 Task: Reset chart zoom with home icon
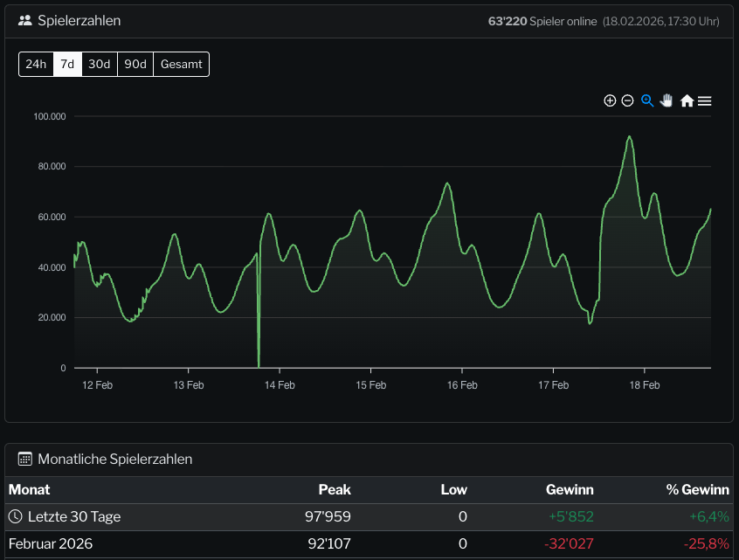coord(687,100)
